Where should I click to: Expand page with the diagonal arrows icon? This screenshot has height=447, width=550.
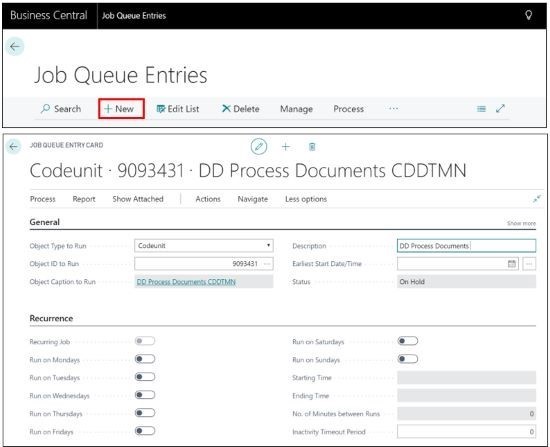pyautogui.click(x=500, y=109)
